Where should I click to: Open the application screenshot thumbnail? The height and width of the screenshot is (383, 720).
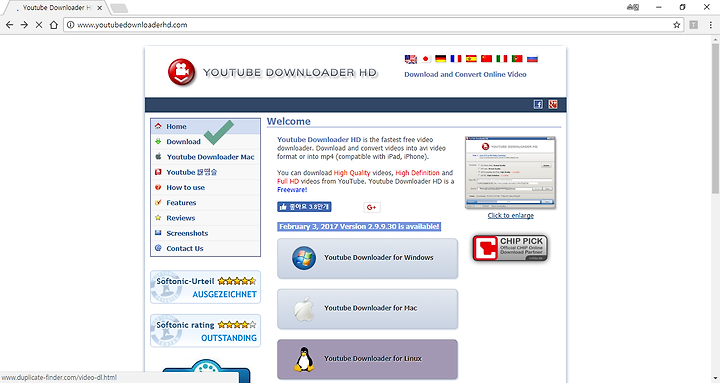click(x=510, y=173)
